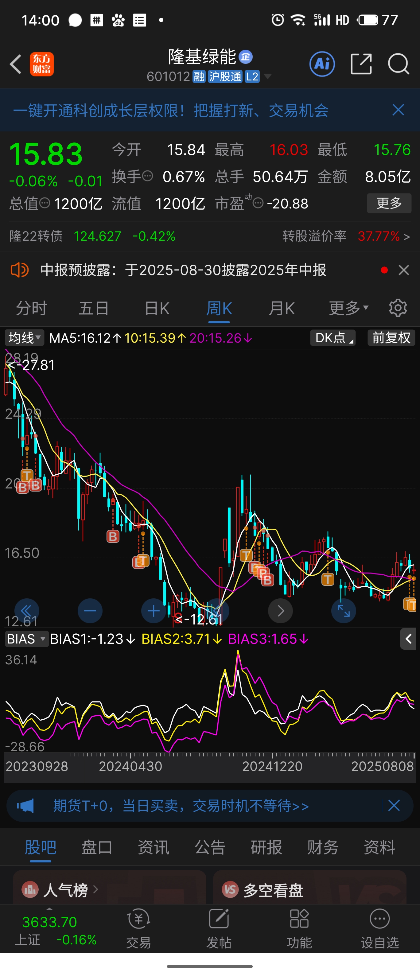The image size is (420, 980).
Task: Tap the L2 level badge
Action: [x=252, y=76]
